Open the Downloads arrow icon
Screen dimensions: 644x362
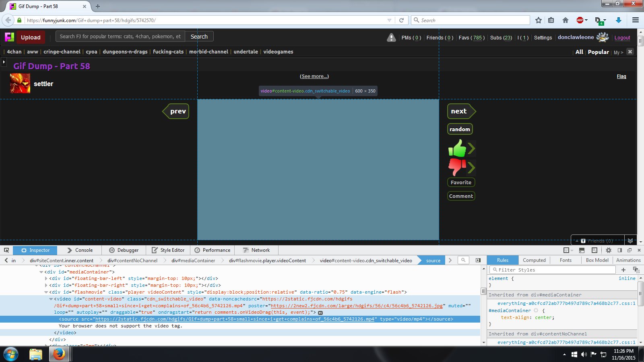click(x=619, y=20)
